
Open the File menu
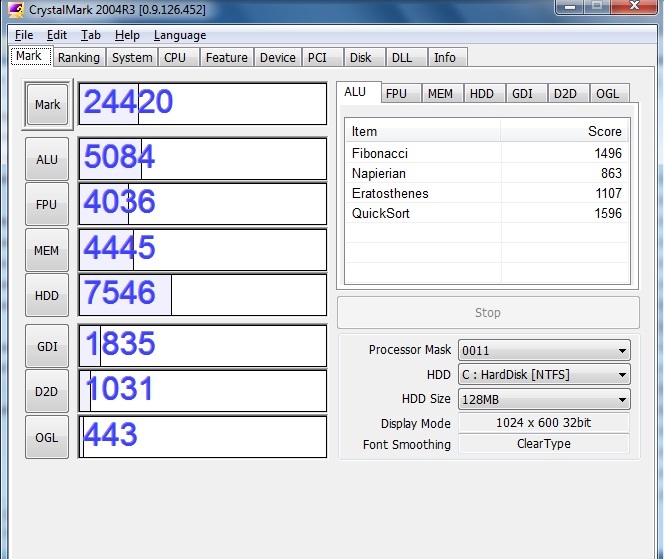point(24,35)
